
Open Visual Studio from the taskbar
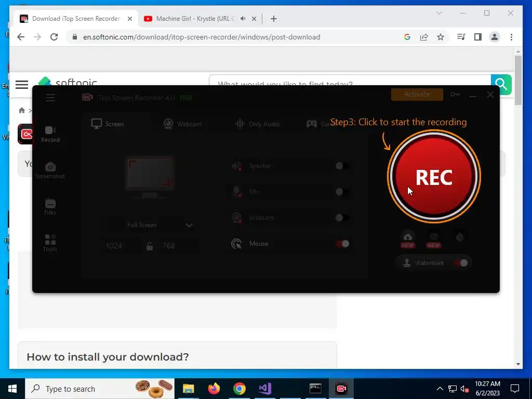(x=265, y=389)
